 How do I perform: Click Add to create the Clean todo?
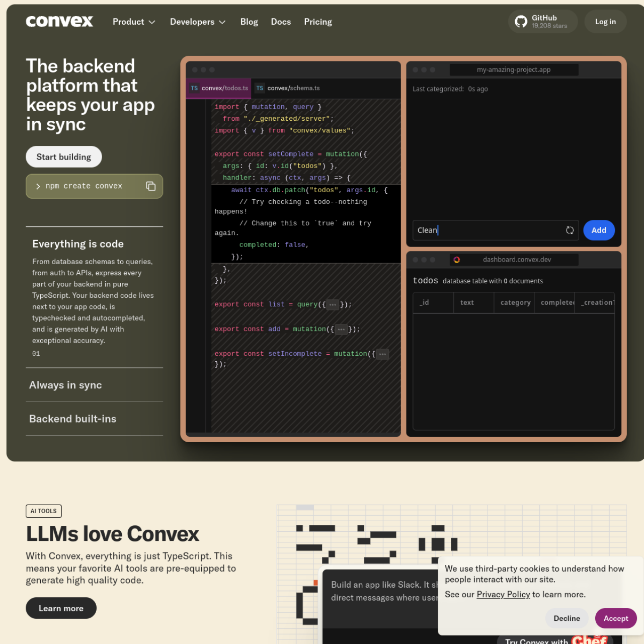(x=599, y=230)
